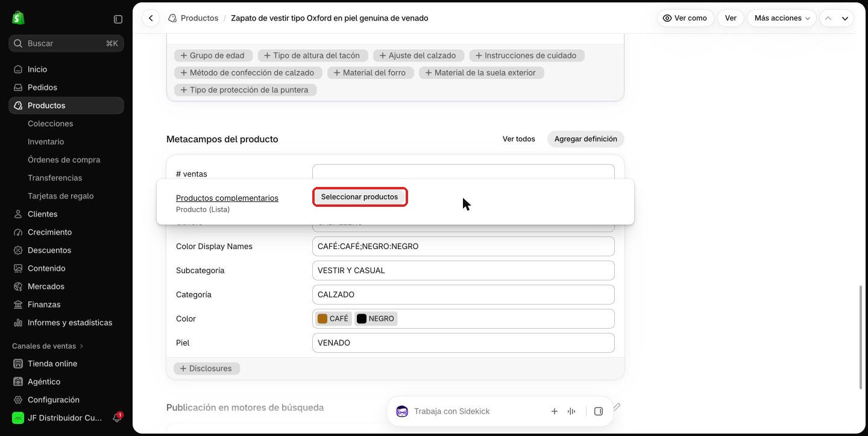
Task: Click the CAFÉ color swatch chip
Action: point(333,318)
